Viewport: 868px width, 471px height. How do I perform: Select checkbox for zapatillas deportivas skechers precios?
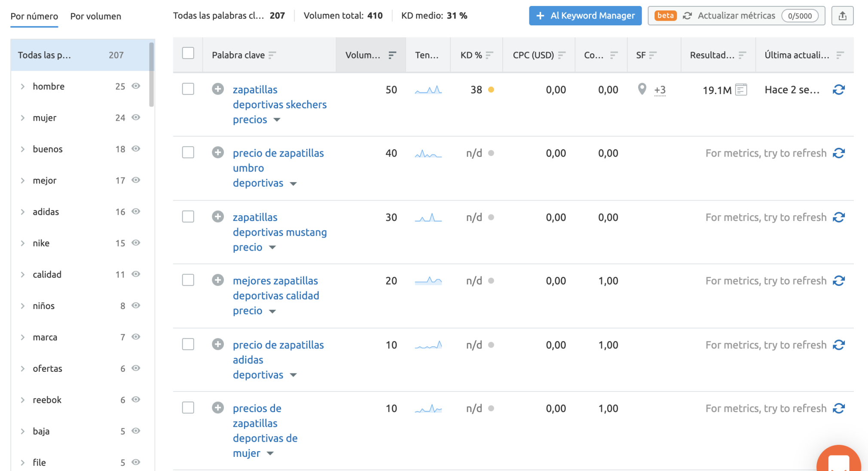pyautogui.click(x=188, y=89)
